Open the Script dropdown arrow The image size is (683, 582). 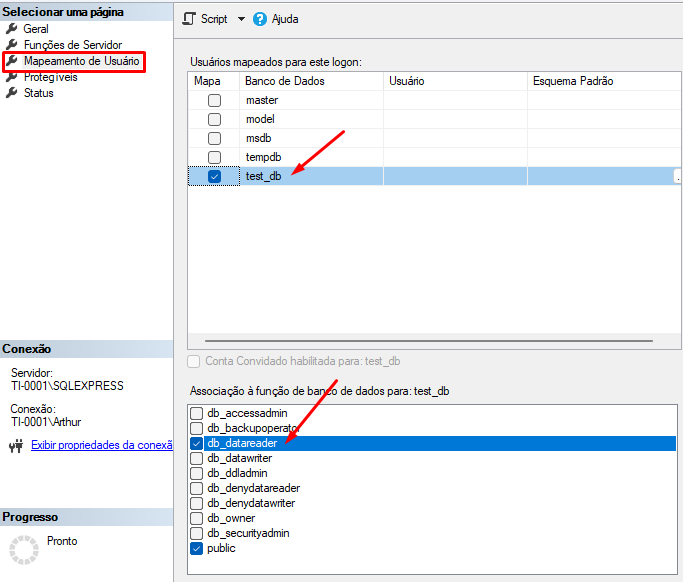click(241, 19)
